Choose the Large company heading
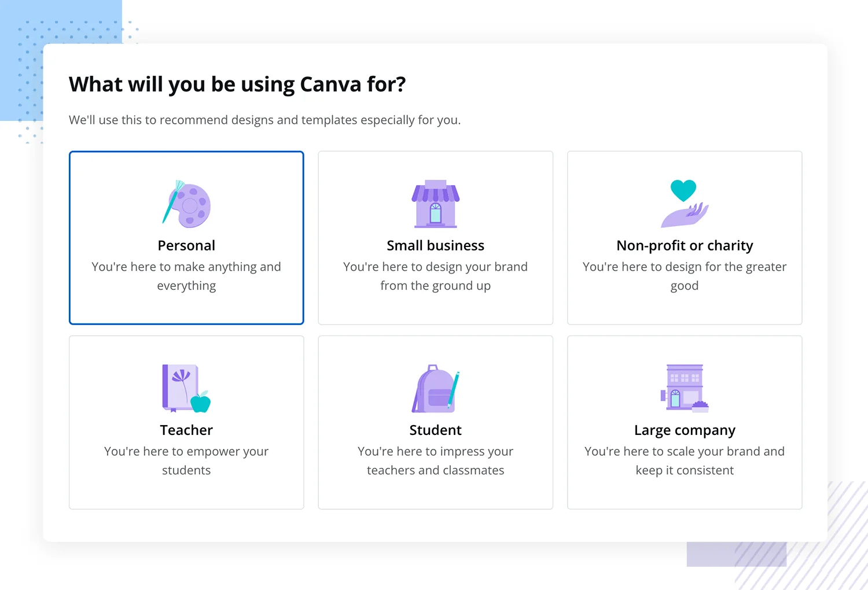The height and width of the screenshot is (590, 868). tap(685, 431)
